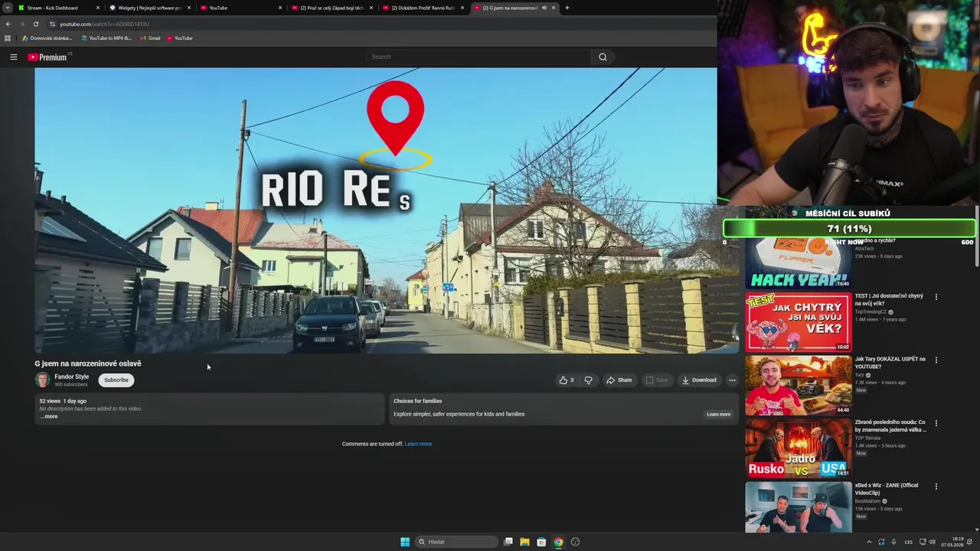Screen dimensions: 980x551
Task: Switch to the Widgety software tab
Action: [149, 8]
